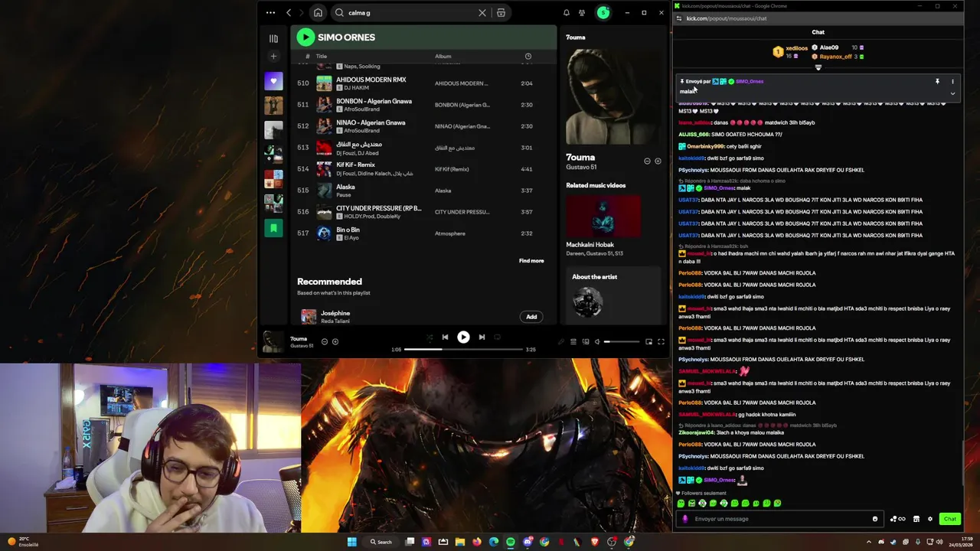Sort by duration clock icon header

click(x=528, y=56)
